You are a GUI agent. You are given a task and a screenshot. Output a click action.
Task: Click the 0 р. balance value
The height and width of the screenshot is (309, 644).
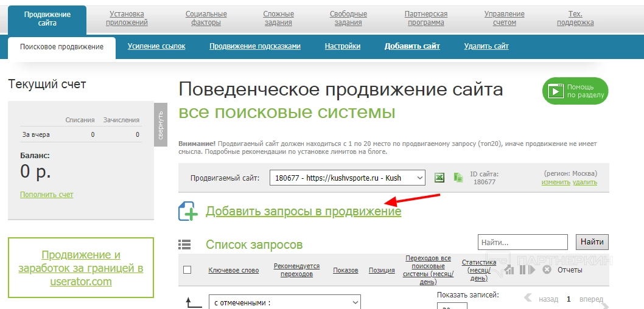35,172
